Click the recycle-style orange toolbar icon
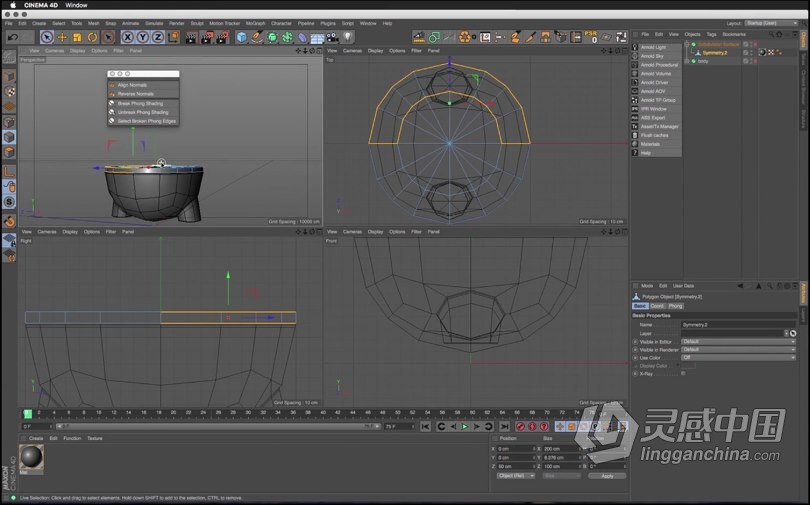 click(x=465, y=37)
